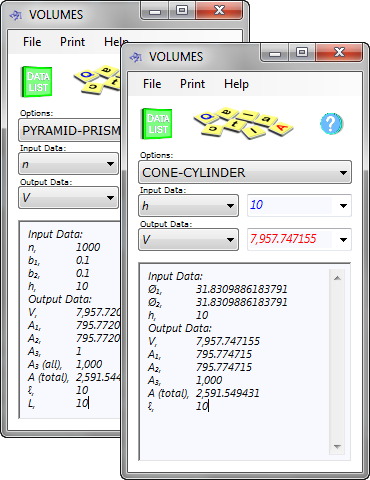Click the VOLUMES app icon in the front title bar

tap(136, 57)
